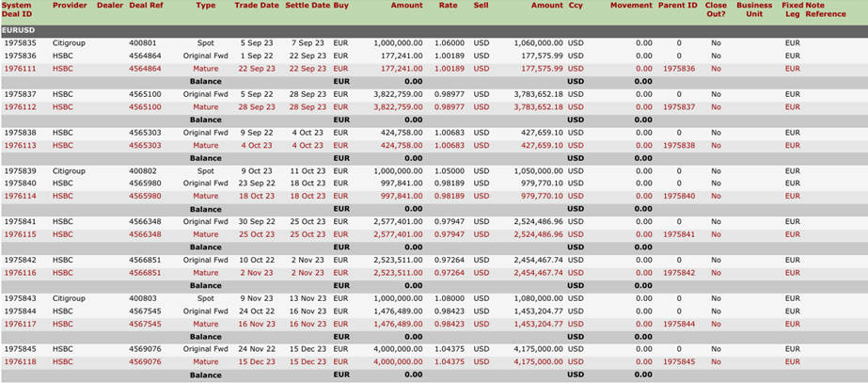Click the Fixed Leg column header
The image size is (868, 383).
pos(793,9)
